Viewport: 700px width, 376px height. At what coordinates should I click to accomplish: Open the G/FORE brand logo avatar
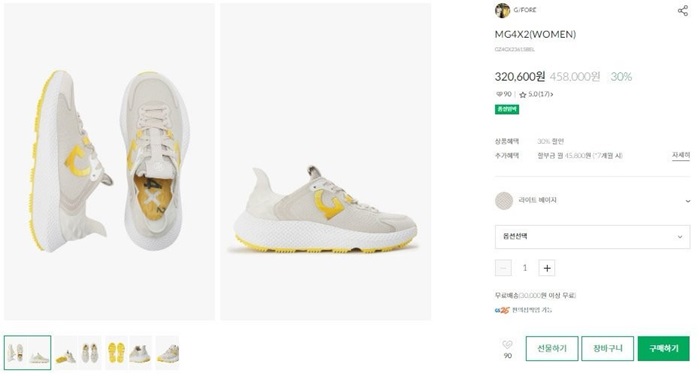click(502, 10)
